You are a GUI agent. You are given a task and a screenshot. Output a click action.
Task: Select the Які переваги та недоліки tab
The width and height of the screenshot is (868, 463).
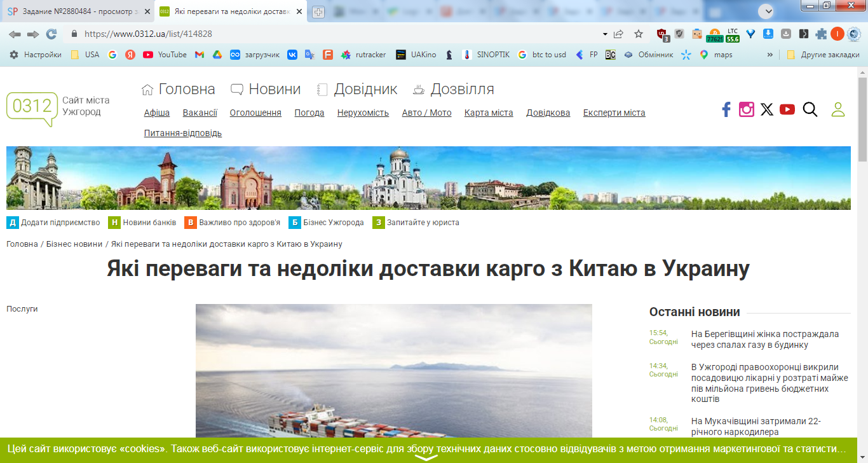click(231, 11)
